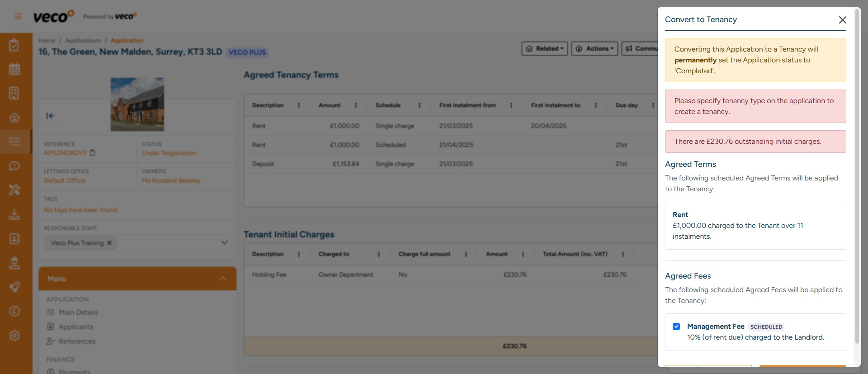Uncheck the Management Fee checkbox
The height and width of the screenshot is (374, 868).
pyautogui.click(x=676, y=327)
